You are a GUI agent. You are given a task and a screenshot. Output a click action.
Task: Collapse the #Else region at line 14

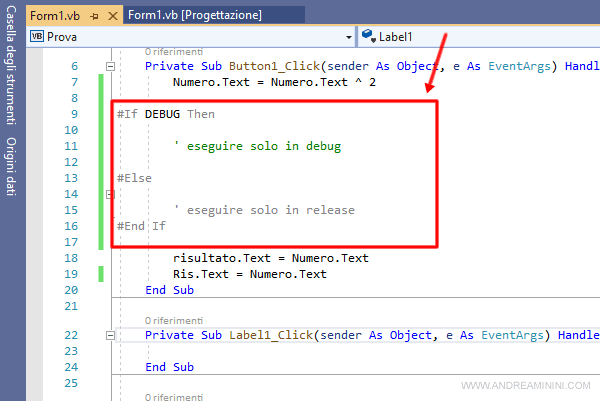pos(110,194)
